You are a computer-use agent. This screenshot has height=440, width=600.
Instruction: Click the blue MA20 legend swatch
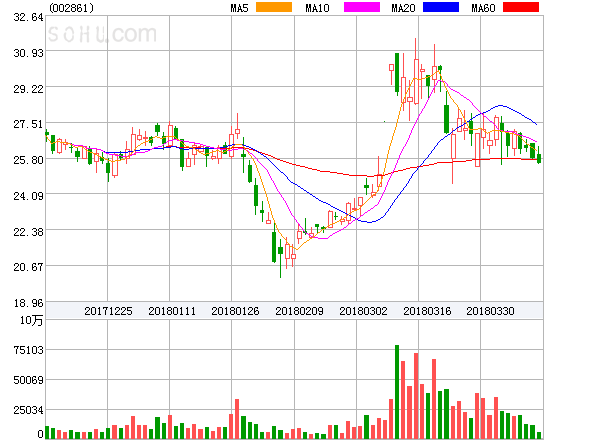[441, 7]
